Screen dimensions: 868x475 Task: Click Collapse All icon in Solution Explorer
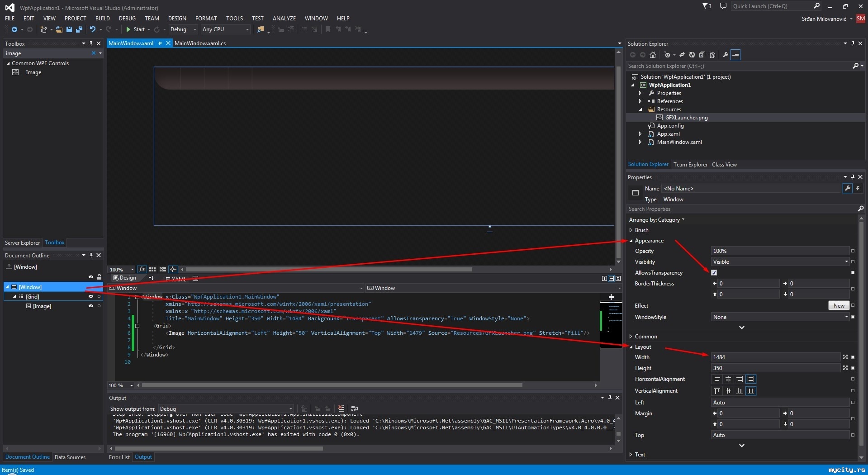(x=702, y=55)
